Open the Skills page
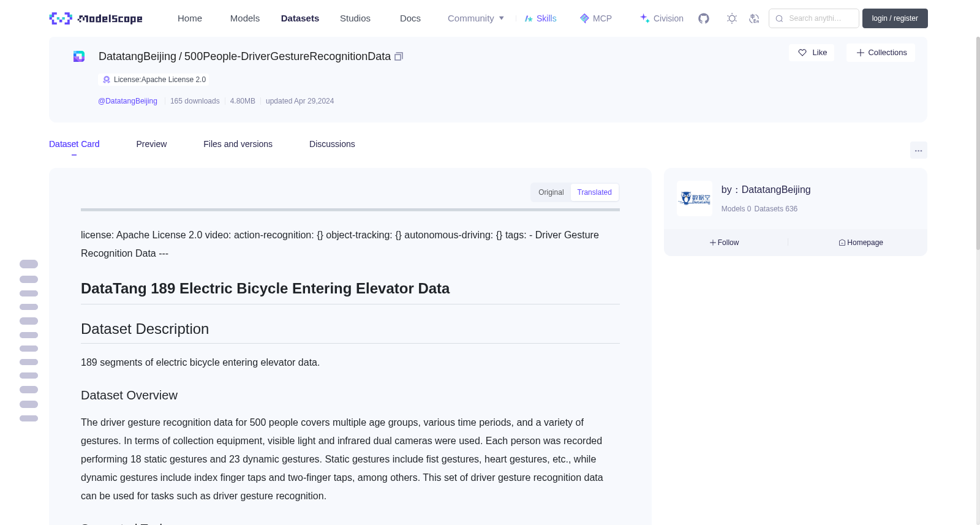Viewport: 980px width, 525px height. pos(541,18)
